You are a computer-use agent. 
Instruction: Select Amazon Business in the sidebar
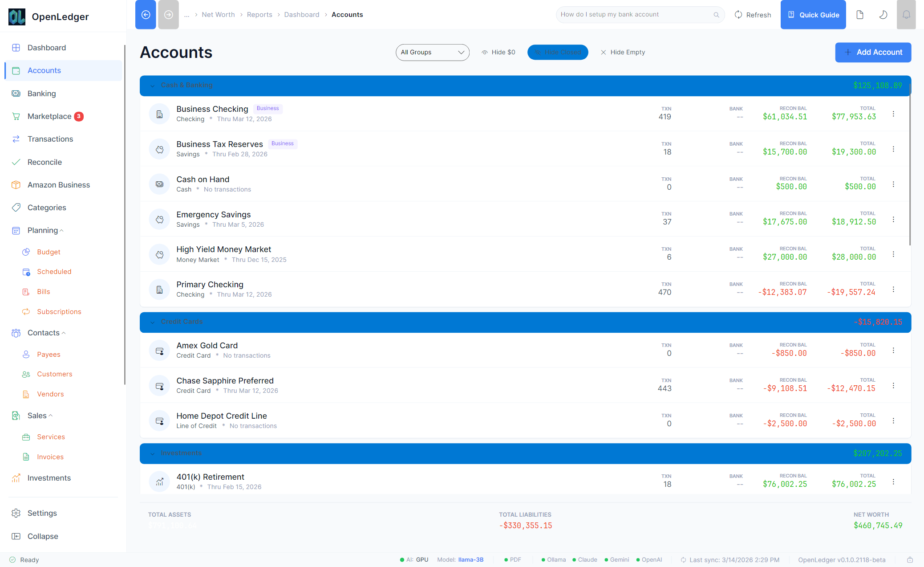58,185
